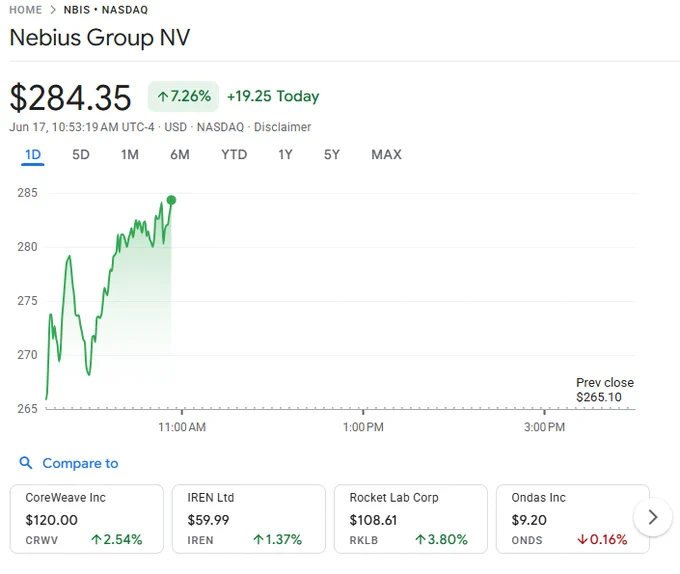Open the 5Y chart range
680x574 pixels.
click(332, 155)
